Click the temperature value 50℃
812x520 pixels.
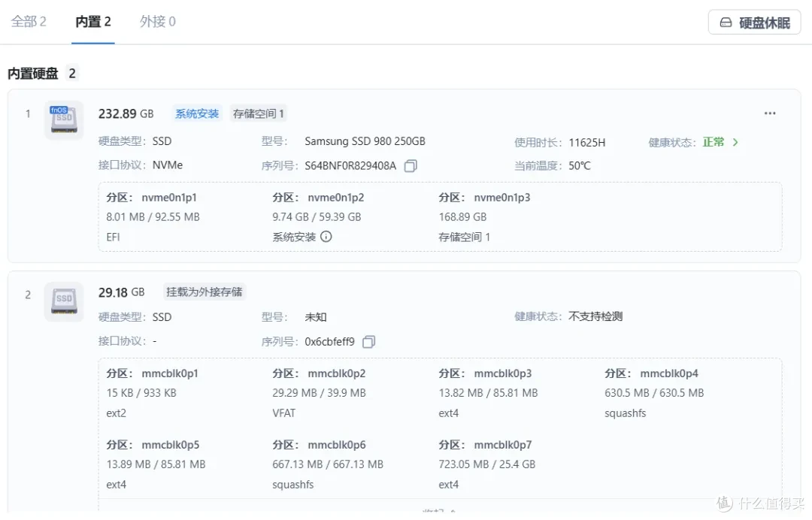pyautogui.click(x=580, y=166)
